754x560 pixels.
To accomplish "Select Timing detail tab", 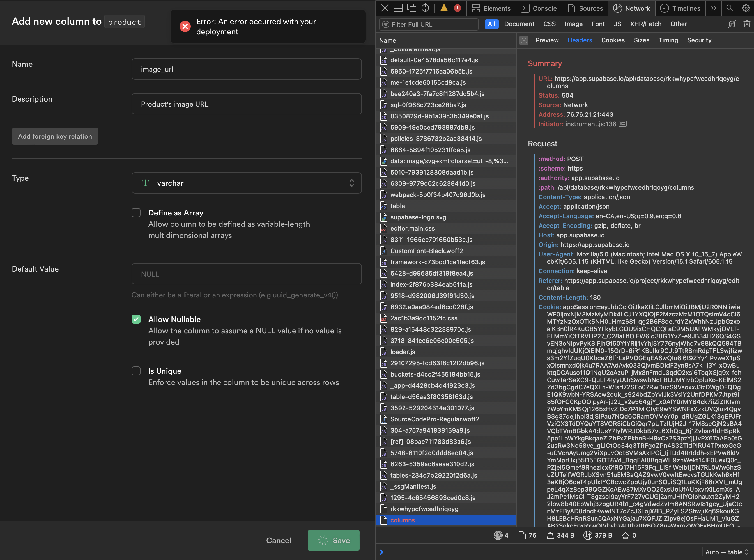I will point(668,40).
